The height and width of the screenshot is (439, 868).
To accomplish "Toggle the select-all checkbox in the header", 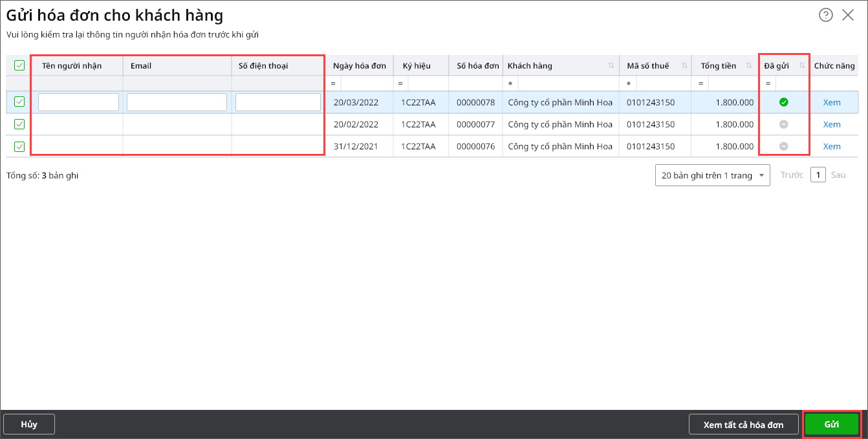I will point(19,65).
